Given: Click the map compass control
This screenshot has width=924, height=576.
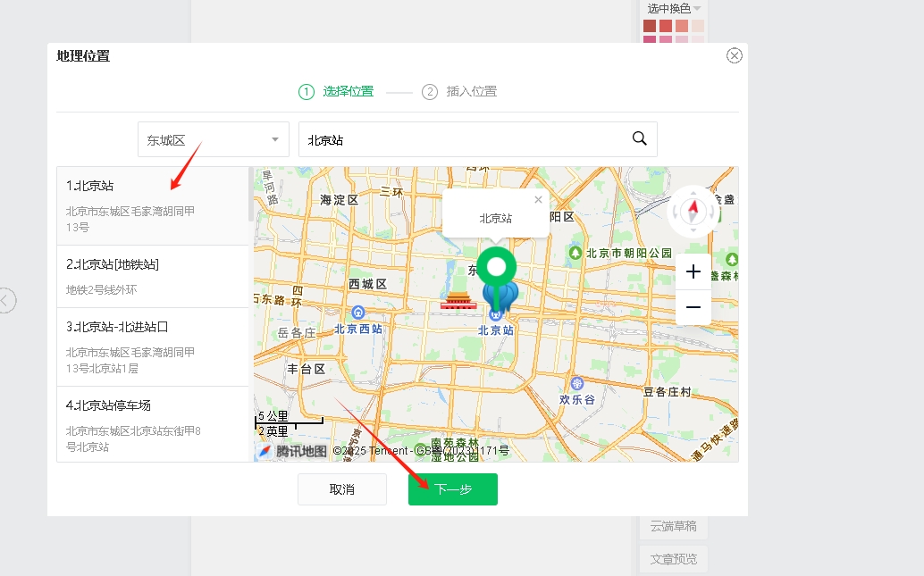Looking at the screenshot, I should pos(693,211).
